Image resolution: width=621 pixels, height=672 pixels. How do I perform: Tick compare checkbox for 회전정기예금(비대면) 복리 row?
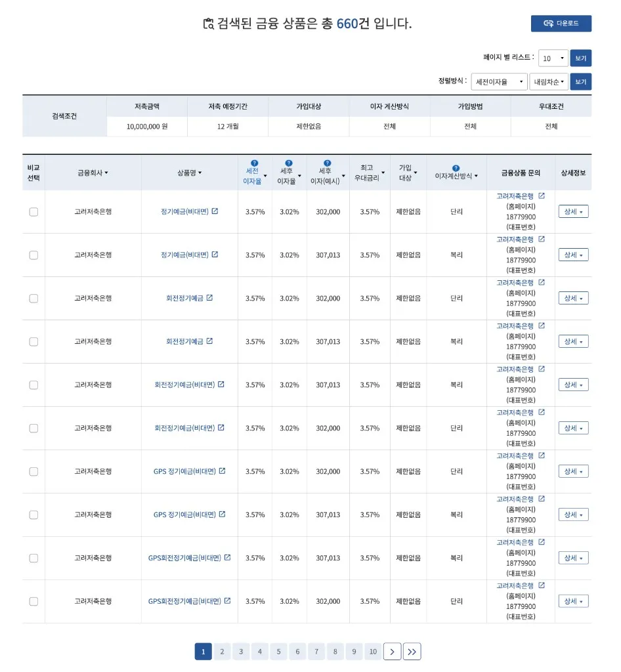tap(33, 385)
